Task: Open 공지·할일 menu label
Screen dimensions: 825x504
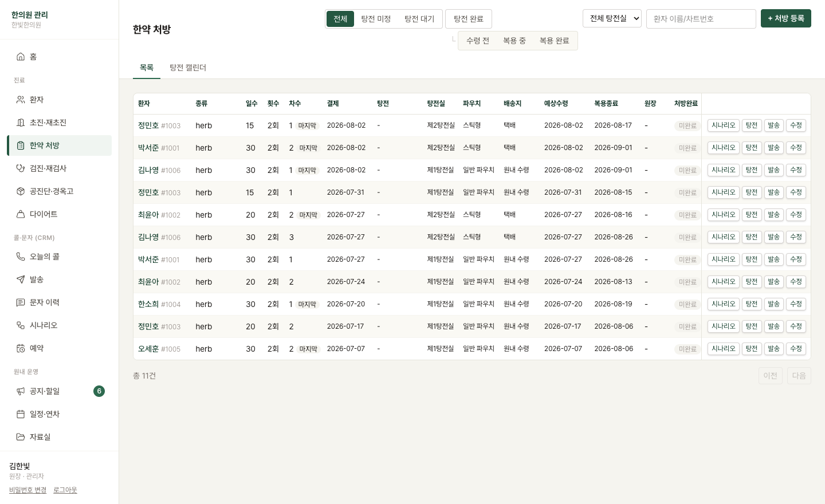Action: (x=45, y=391)
